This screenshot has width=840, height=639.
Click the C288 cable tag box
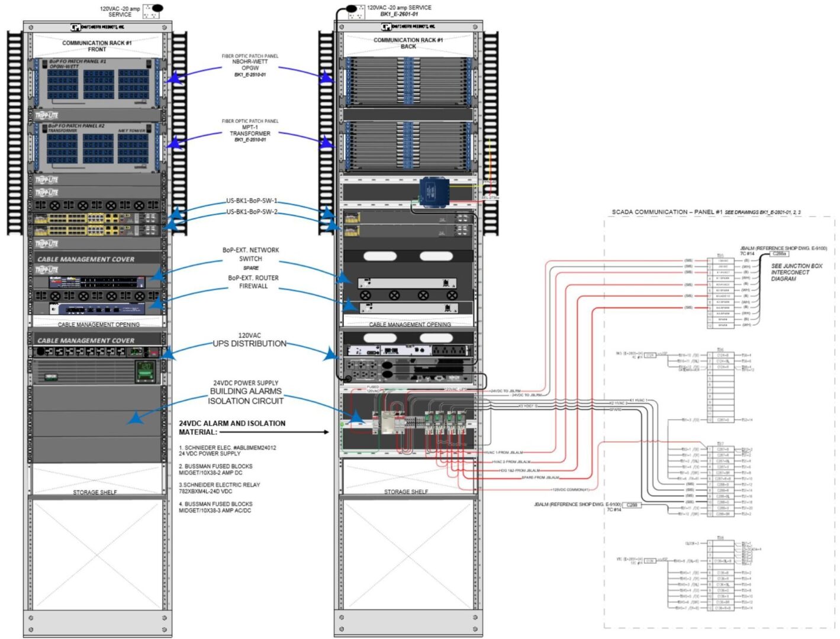click(632, 505)
